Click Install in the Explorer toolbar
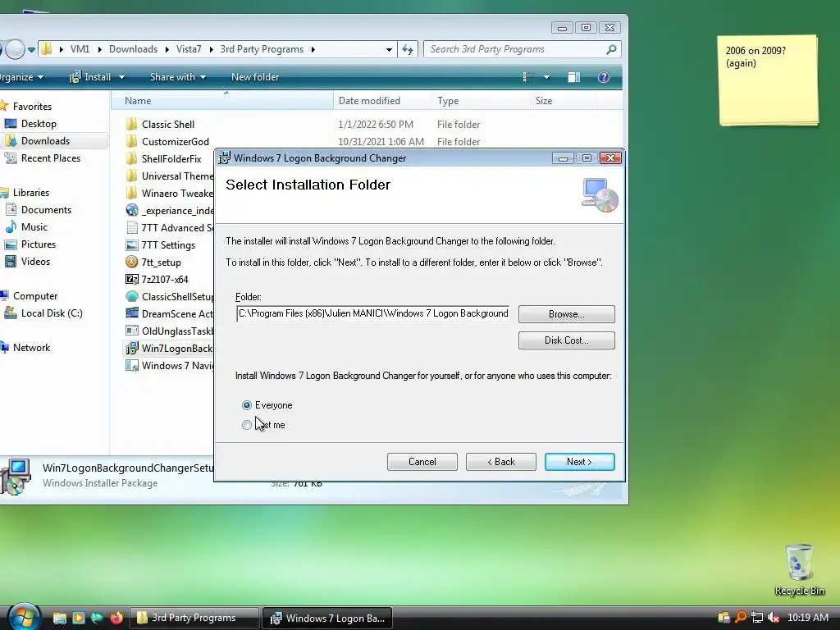This screenshot has width=840, height=630. (x=90, y=77)
